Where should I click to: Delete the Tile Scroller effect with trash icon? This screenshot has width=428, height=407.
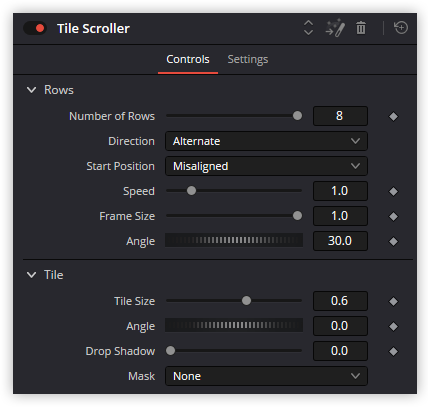(x=361, y=28)
